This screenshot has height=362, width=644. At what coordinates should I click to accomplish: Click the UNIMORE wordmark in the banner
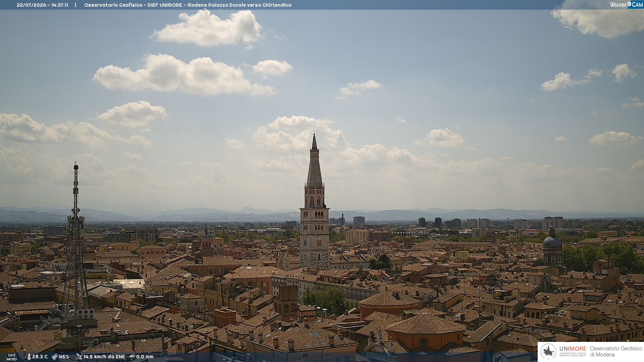coord(573,349)
